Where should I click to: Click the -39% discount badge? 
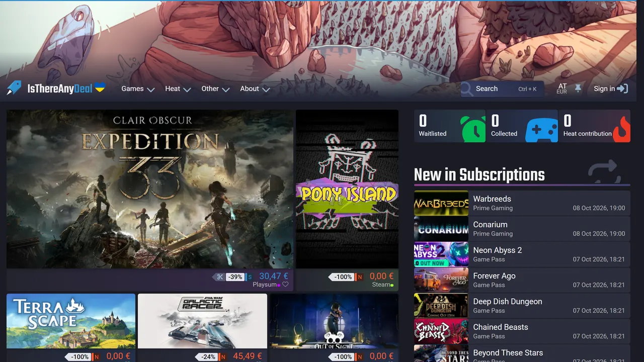pos(234,277)
